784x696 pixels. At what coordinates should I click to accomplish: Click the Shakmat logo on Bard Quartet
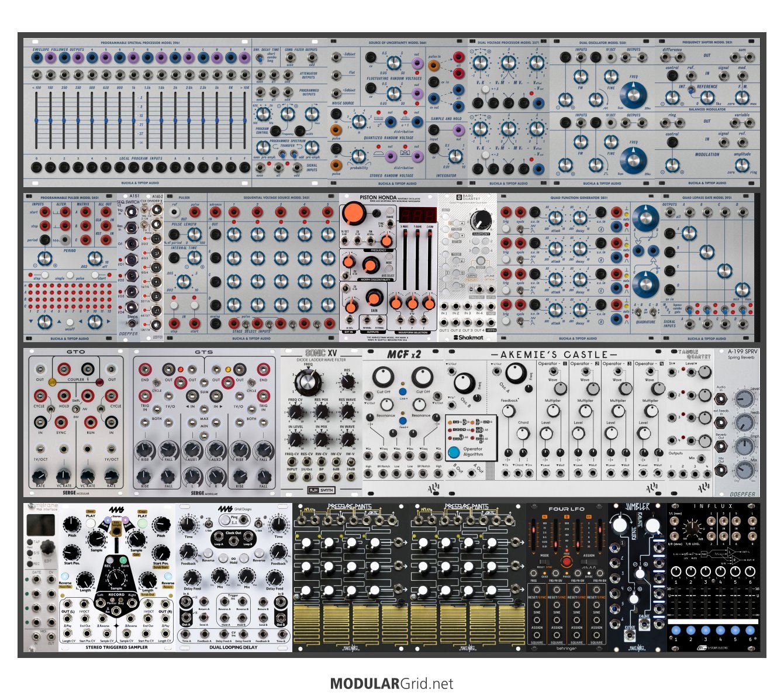[x=469, y=337]
